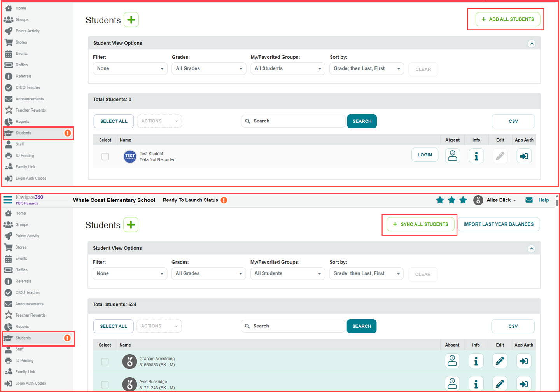This screenshot has height=392, width=560.
Task: Export with the upper CSV button
Action: click(513, 121)
